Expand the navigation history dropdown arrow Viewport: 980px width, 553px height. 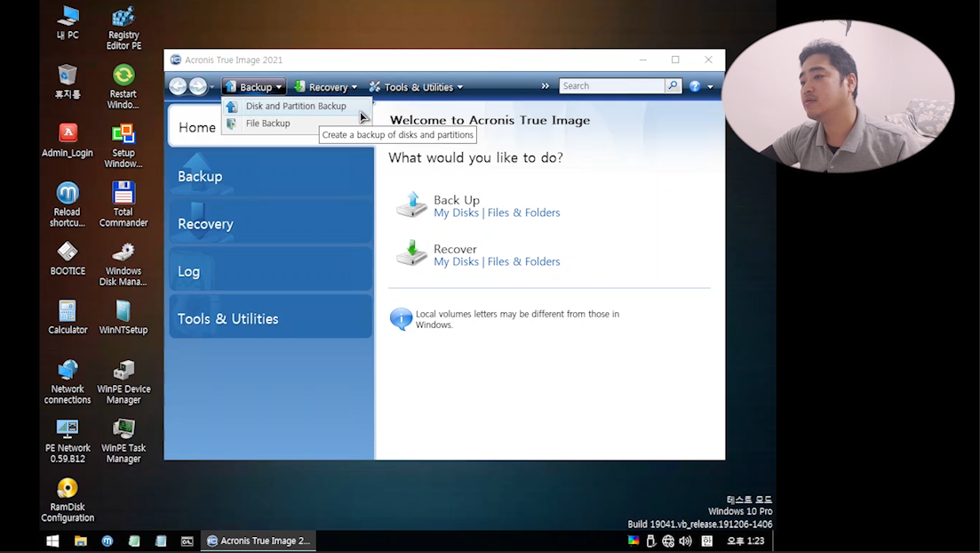tap(211, 87)
